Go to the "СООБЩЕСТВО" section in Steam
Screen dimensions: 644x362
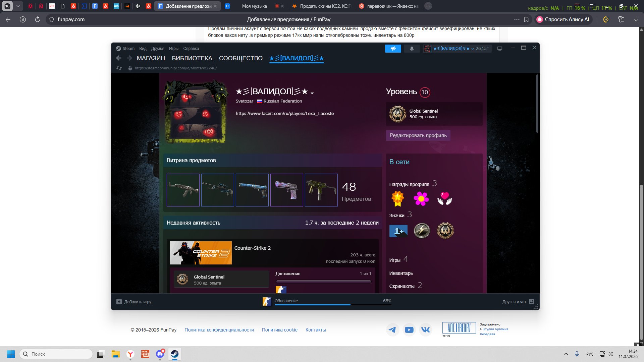point(241,58)
